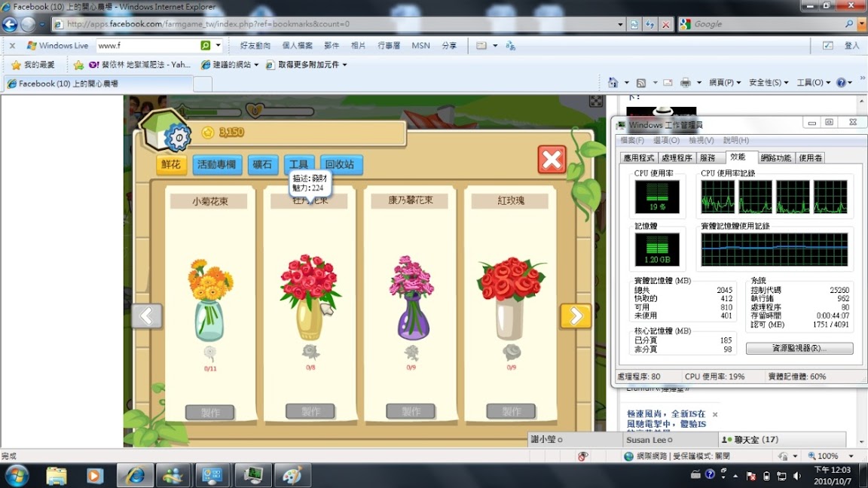Refresh the page from the address bar
868x488 pixels.
(650, 24)
